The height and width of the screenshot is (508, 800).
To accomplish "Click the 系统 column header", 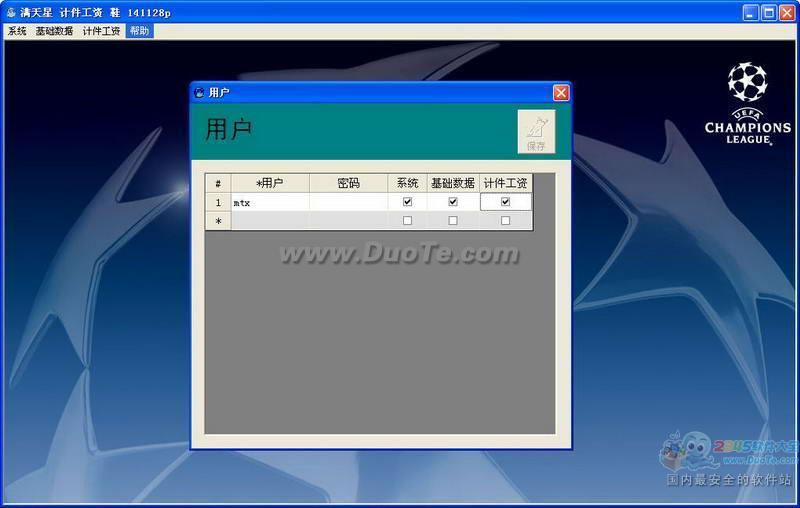I will tap(407, 183).
